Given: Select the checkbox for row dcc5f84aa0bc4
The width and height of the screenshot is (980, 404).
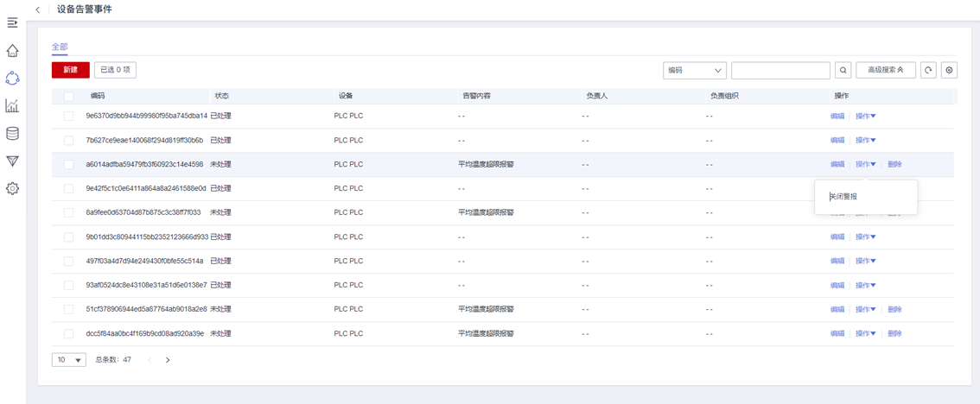Looking at the screenshot, I should pos(68,333).
